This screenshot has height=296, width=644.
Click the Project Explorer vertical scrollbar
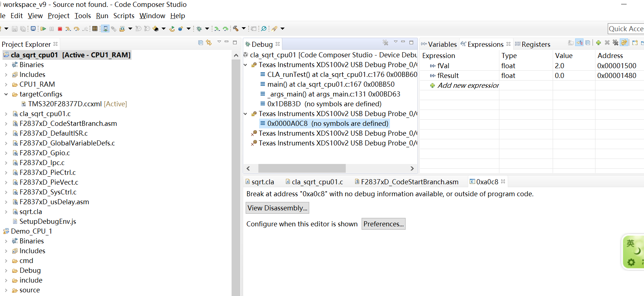point(236,178)
